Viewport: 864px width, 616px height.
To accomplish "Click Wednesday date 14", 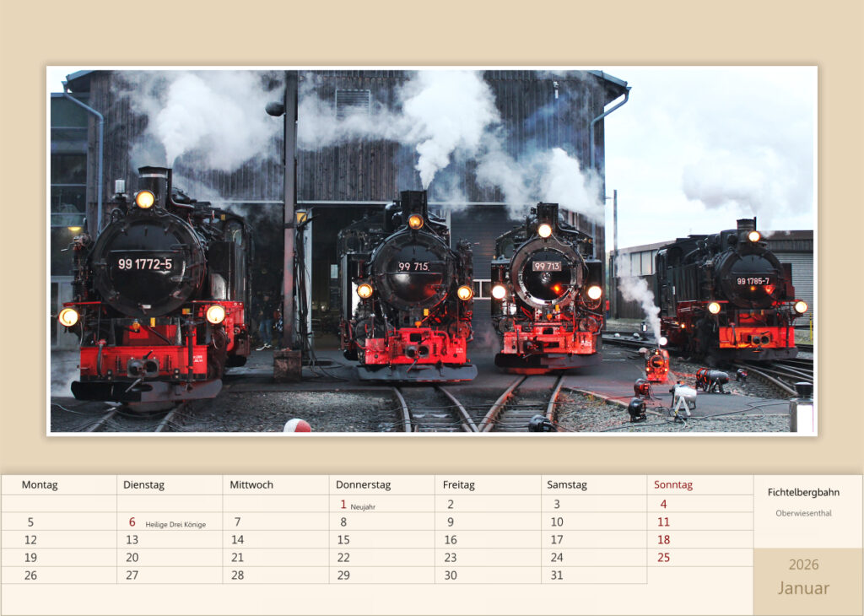I will pos(237,540).
